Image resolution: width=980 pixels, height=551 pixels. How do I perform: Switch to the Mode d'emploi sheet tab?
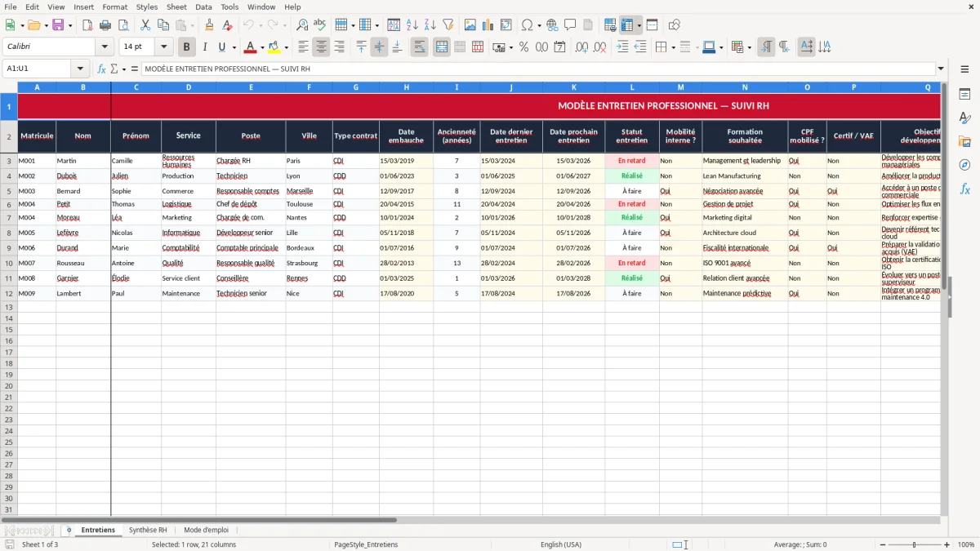[207, 530]
